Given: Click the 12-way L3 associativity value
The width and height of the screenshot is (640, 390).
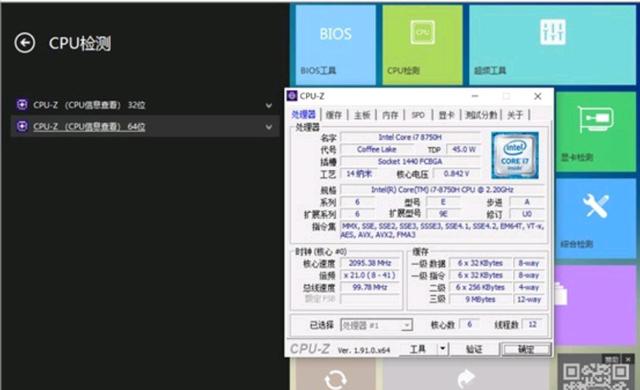Looking at the screenshot, I should tap(529, 299).
